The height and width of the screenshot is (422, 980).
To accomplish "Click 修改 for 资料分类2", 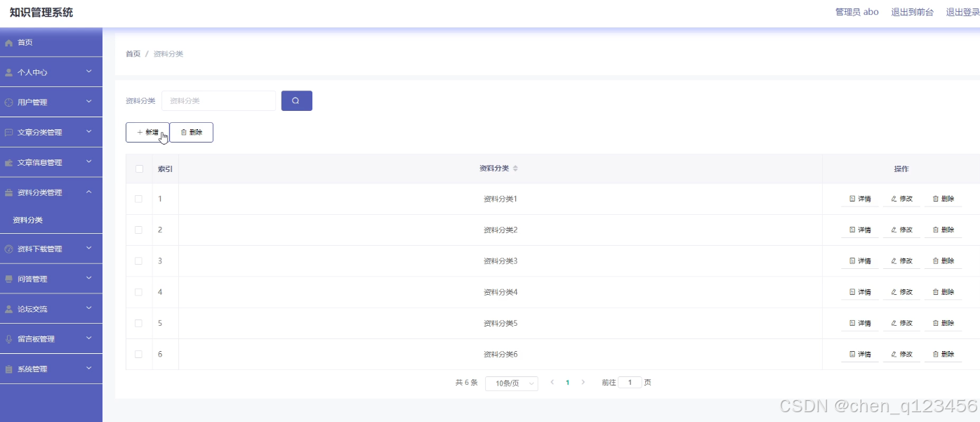I will coord(901,230).
